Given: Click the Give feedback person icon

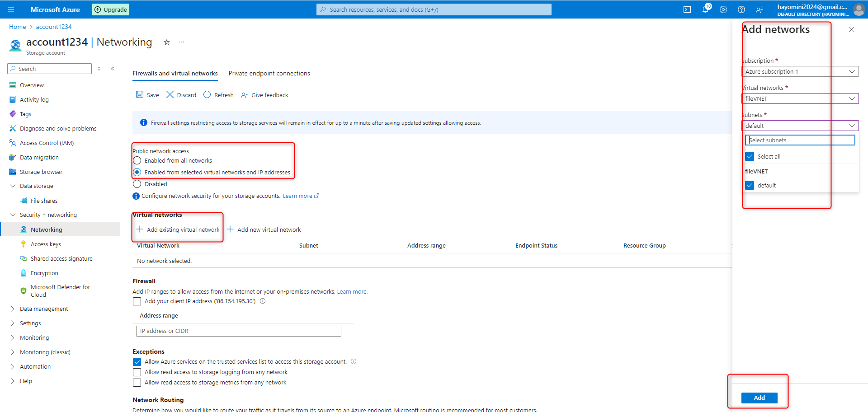Looking at the screenshot, I should (245, 94).
